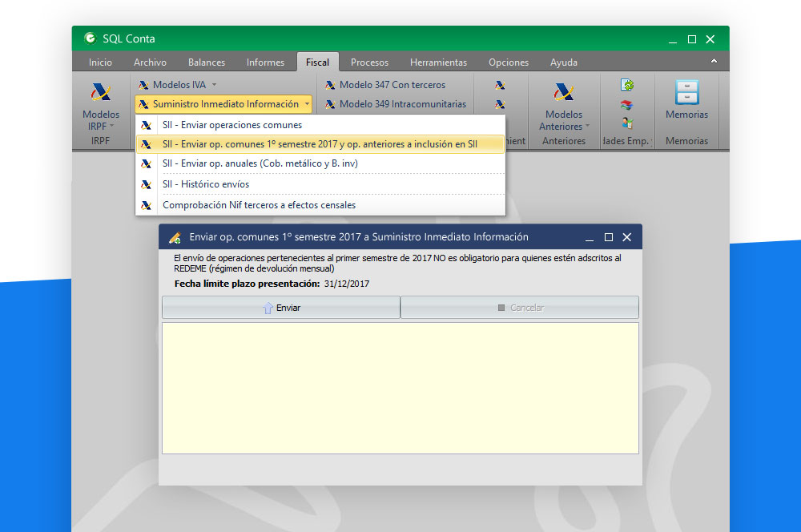Collapse the ribbon with the top-right chevron
The height and width of the screenshot is (532, 801).
pos(714,61)
